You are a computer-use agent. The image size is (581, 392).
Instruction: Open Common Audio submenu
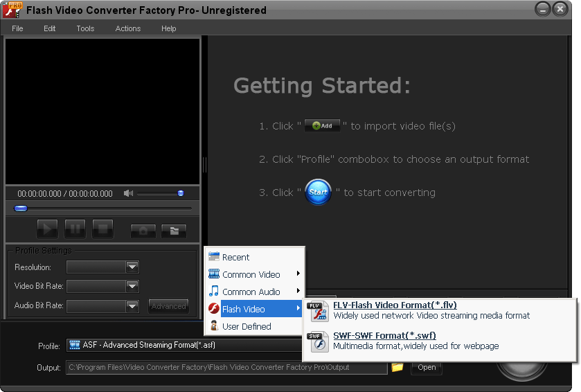pos(255,292)
